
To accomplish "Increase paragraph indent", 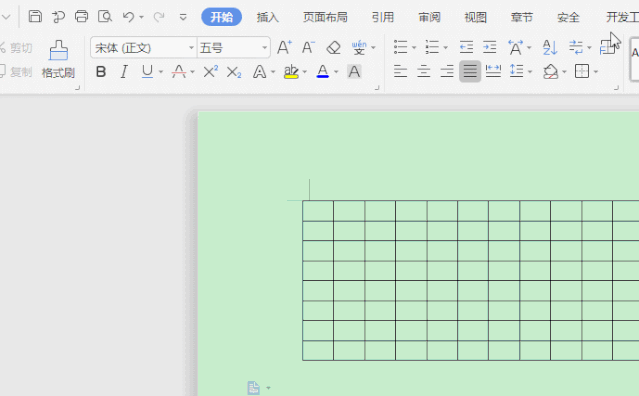I will (x=489, y=47).
